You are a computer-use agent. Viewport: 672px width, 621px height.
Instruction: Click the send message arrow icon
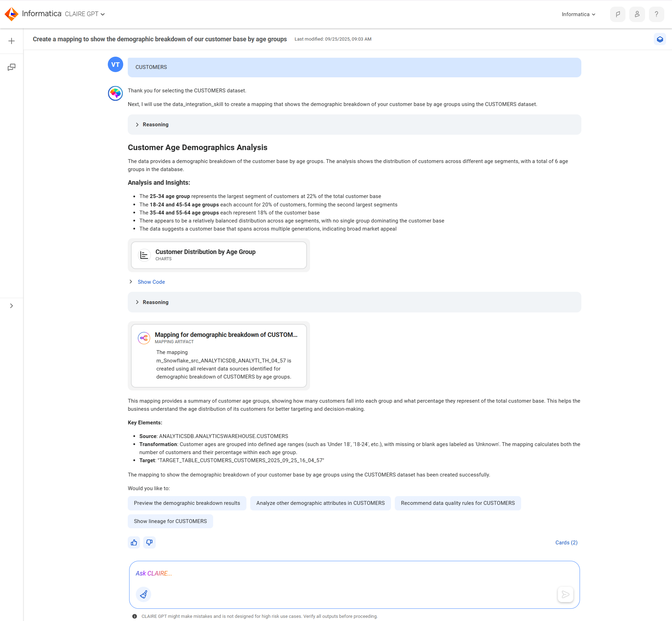565,594
